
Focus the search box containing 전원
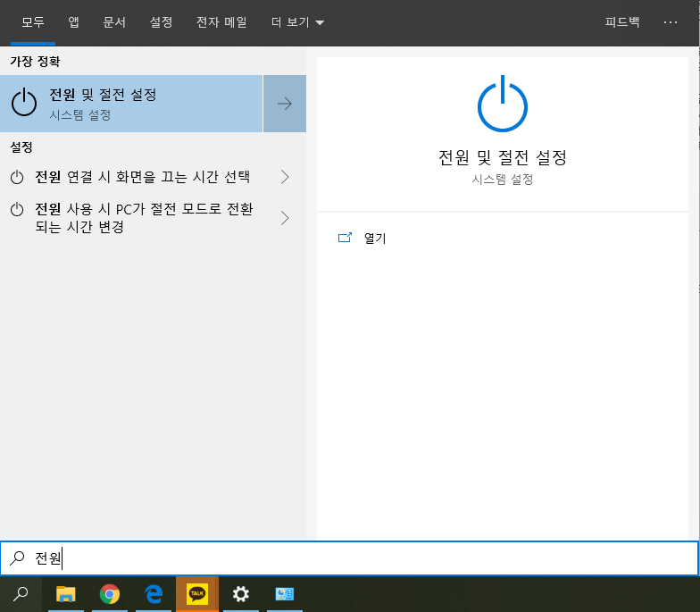tap(350, 558)
